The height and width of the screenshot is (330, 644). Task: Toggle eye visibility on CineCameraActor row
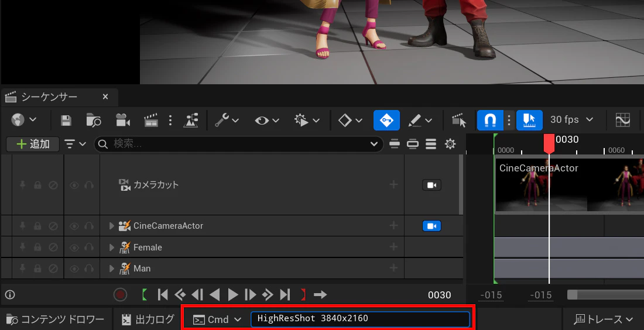click(74, 226)
